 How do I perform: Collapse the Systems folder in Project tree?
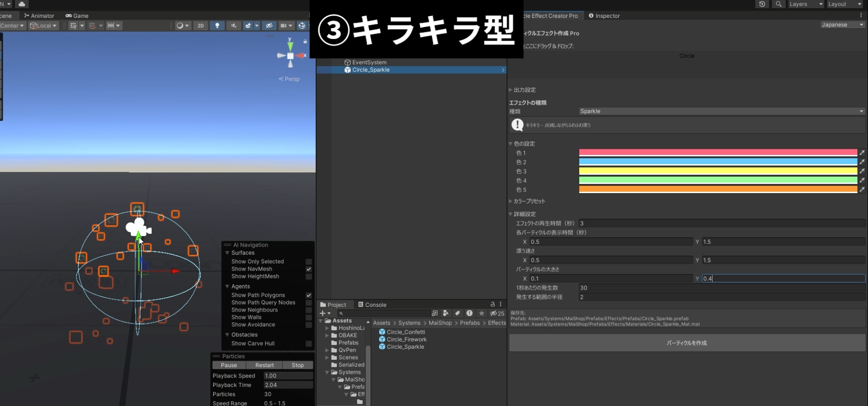(x=327, y=372)
